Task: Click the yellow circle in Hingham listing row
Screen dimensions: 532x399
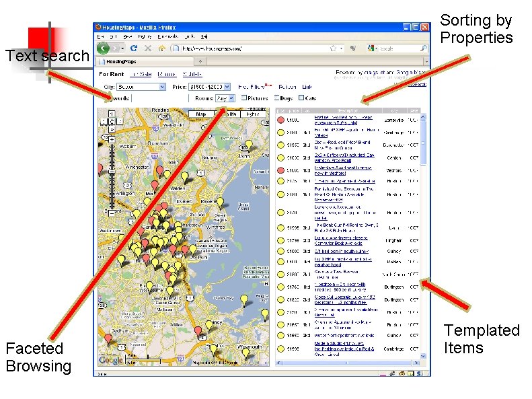Action: [280, 241]
